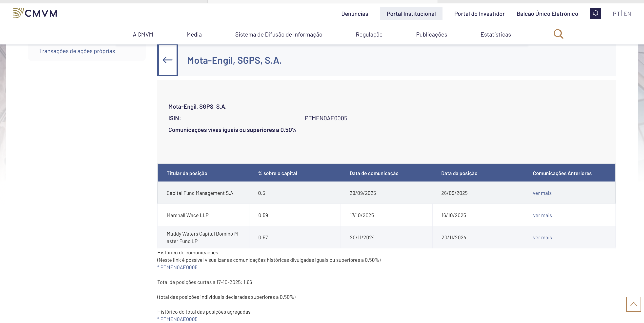Expand the Sistema de Difusão de Informação menu
The height and width of the screenshot is (323, 644).
tap(279, 35)
